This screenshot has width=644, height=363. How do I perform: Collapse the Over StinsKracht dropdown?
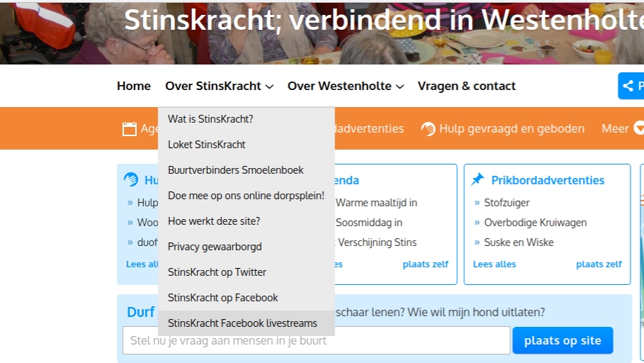(219, 86)
